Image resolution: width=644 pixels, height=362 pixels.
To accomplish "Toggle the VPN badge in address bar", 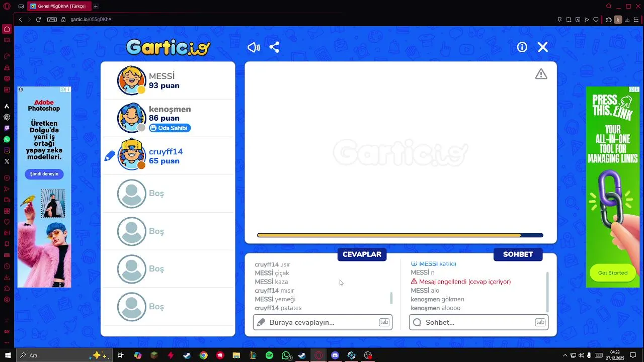I will [x=52, y=20].
